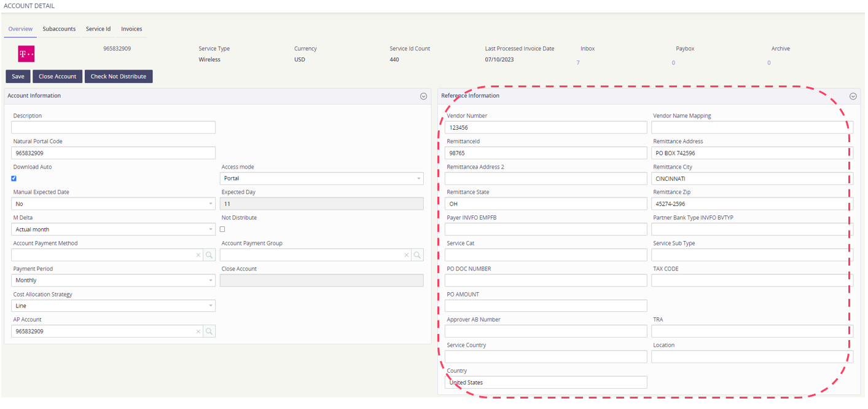Clear the Account Payment Group field with X
868x409 pixels.
coord(407,255)
